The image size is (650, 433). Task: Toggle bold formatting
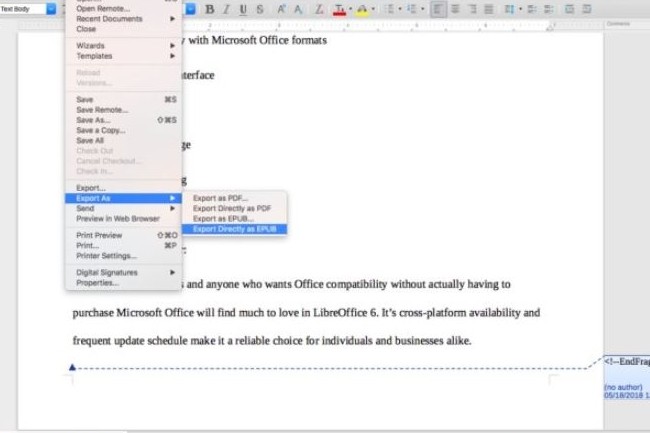pyautogui.click(x=210, y=9)
